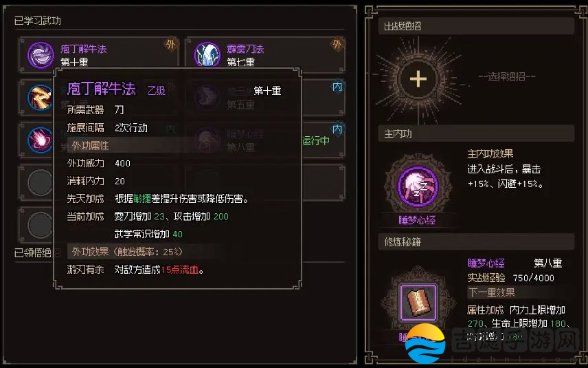The image size is (588, 368).
Task: Select the orange lightning skill icon
Action: (x=41, y=98)
